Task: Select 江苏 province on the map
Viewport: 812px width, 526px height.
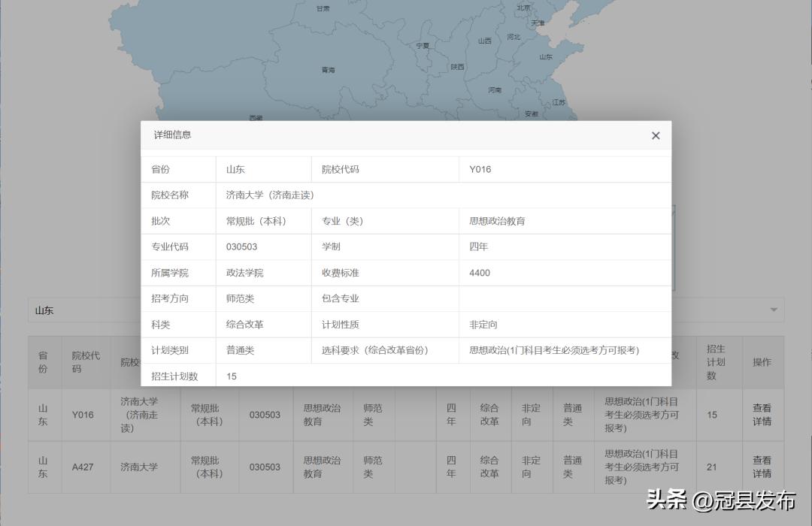Action: pyautogui.click(x=559, y=102)
